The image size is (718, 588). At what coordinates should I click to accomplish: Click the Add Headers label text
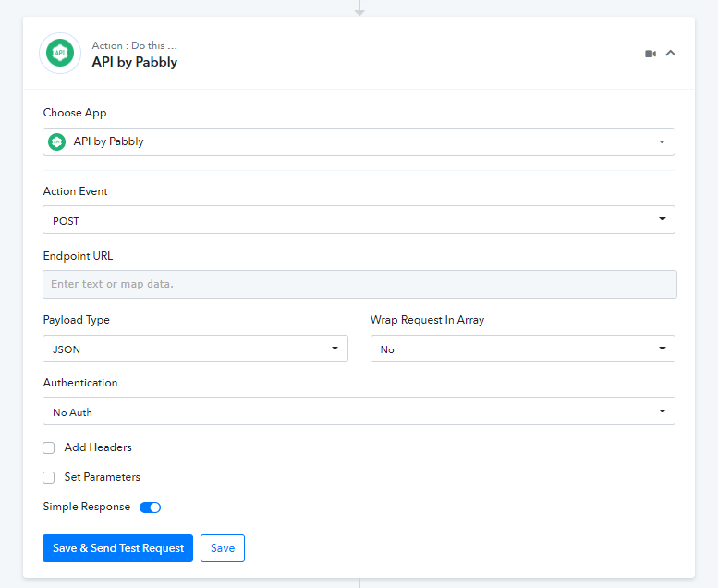98,447
